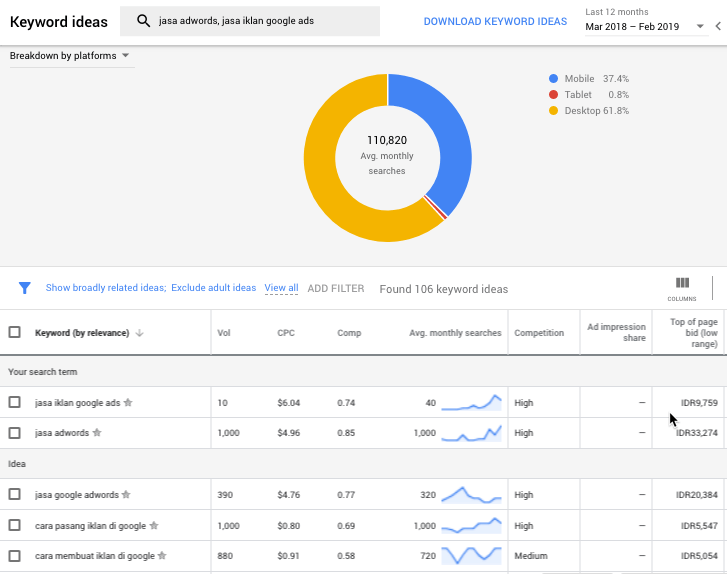Sort by 'Ad impression share' column header
Image resolution: width=727 pixels, height=574 pixels.
click(616, 332)
